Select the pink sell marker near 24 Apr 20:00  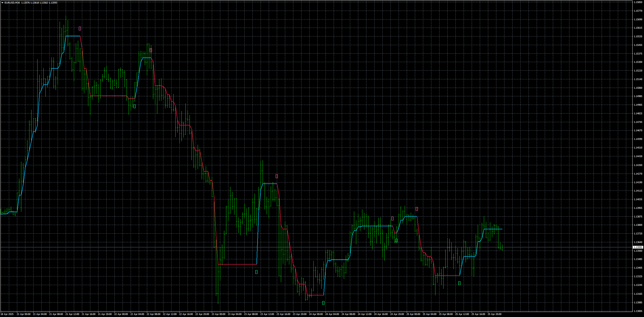(393, 218)
